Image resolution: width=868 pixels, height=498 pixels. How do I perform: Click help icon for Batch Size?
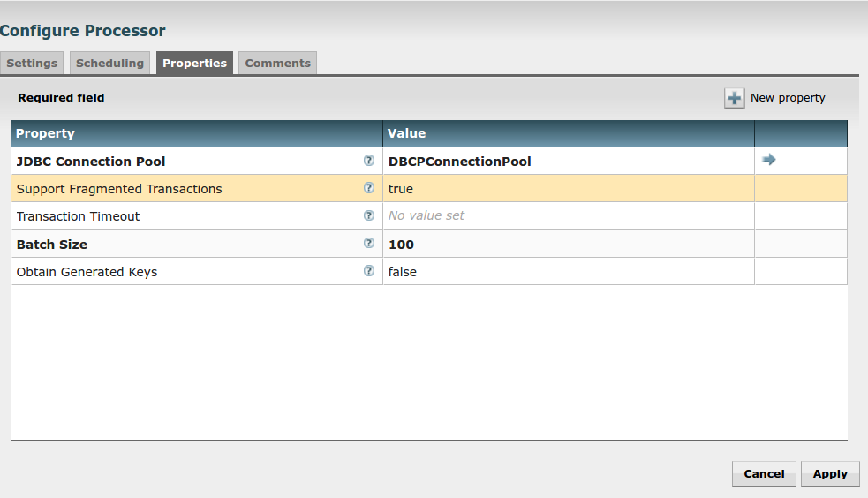pyautogui.click(x=369, y=244)
